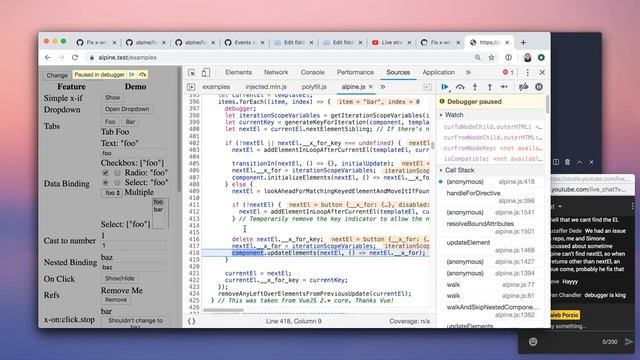This screenshot has height=360, width=640.
Task: Resume script execution in debugger toolbar
Action: pos(444,87)
